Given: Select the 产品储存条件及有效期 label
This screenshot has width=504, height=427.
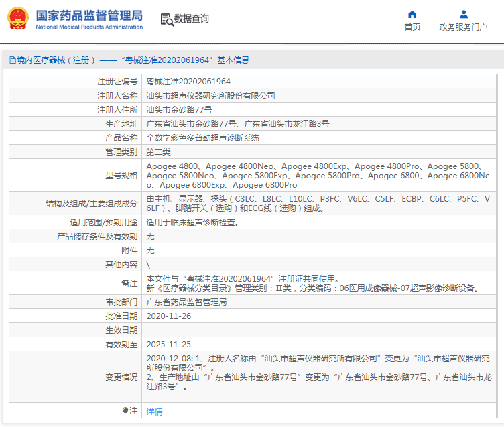Looking at the screenshot, I should [97, 237].
